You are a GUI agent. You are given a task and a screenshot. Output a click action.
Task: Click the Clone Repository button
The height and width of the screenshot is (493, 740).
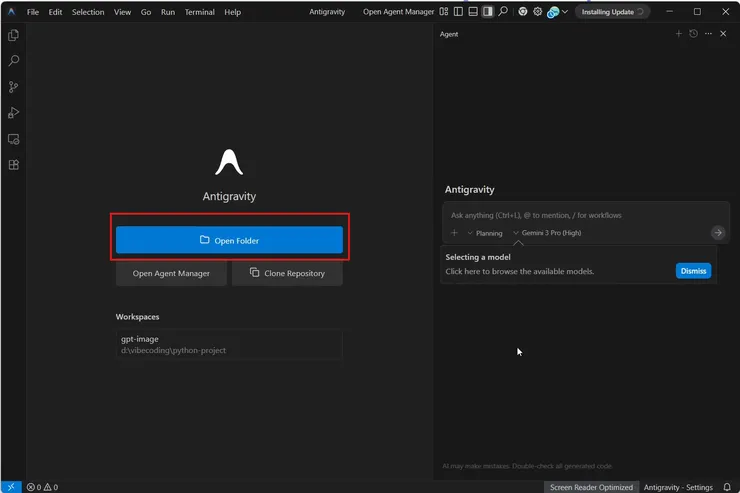[287, 273]
